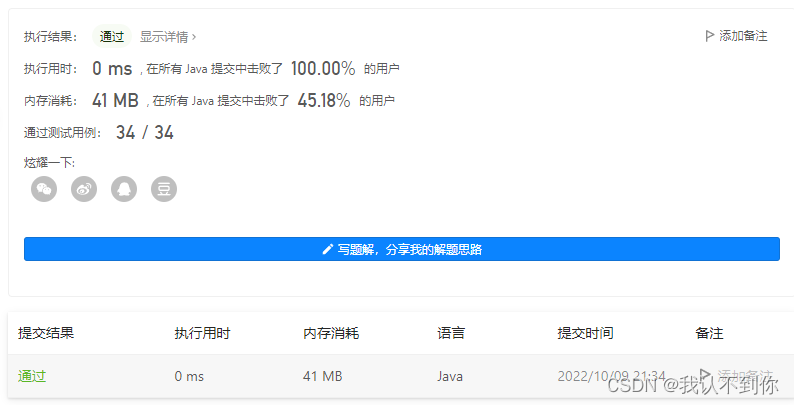Viewport: 794px width, 405px height.
Task: Click the 34 / 34 test cases value
Action: (145, 133)
